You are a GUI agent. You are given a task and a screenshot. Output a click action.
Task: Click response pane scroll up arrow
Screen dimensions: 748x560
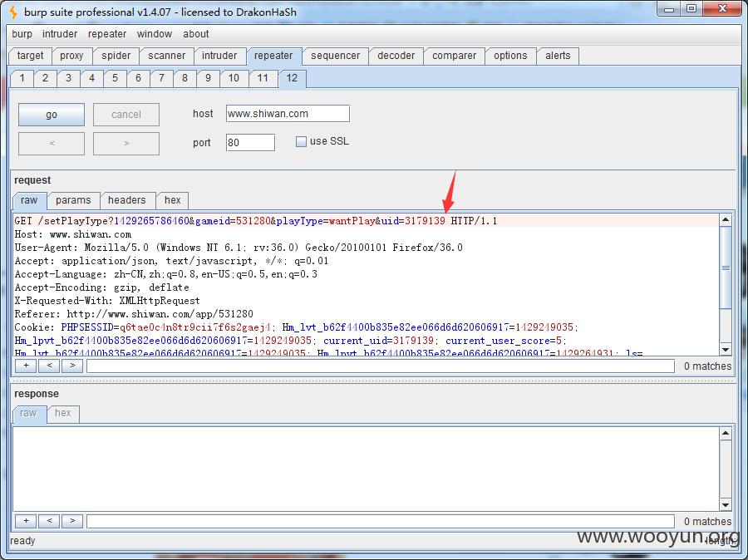click(726, 433)
